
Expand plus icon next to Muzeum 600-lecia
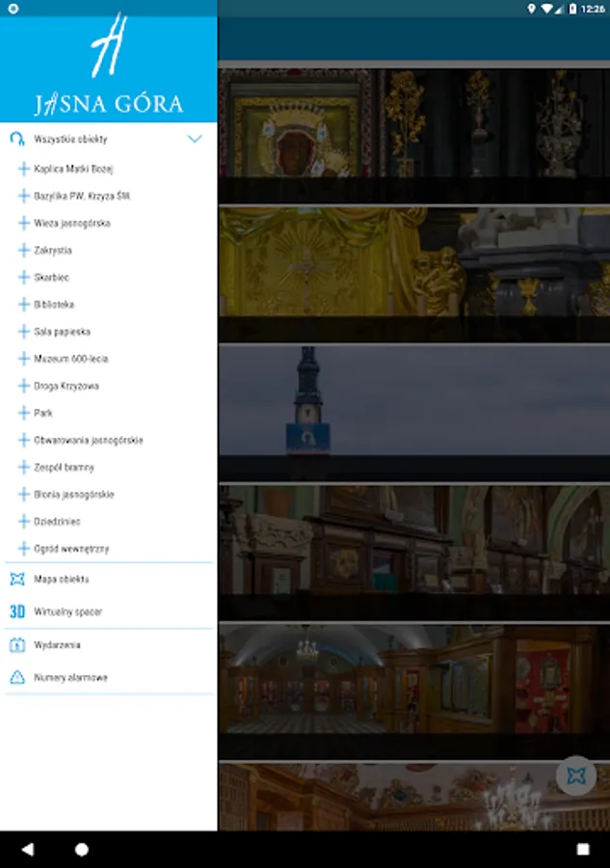(x=24, y=359)
